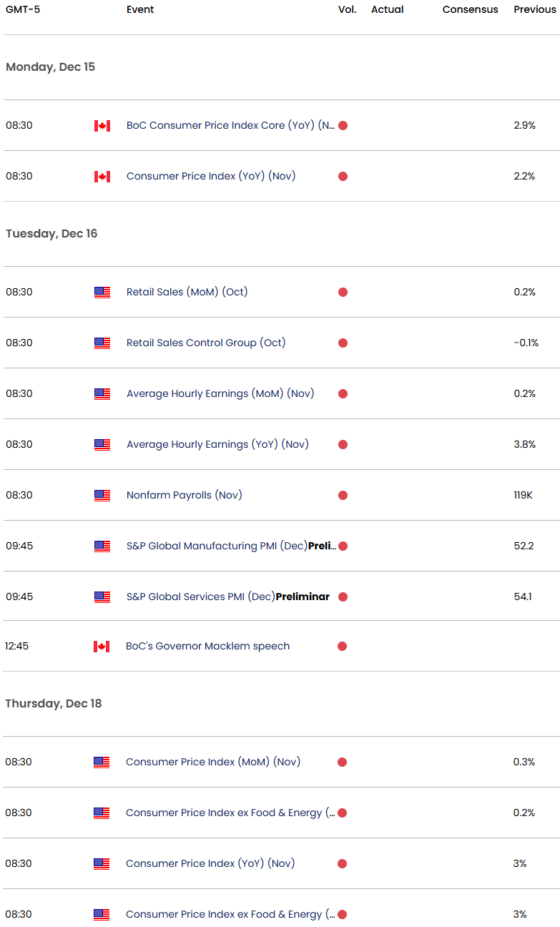
Task: Click US flag next to S&P Global Services PMI
Action: (102, 597)
